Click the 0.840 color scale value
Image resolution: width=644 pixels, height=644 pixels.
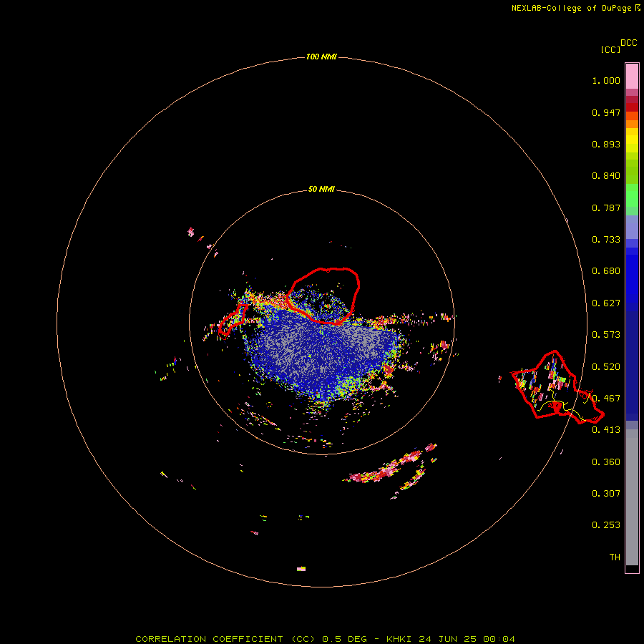[x=606, y=176]
